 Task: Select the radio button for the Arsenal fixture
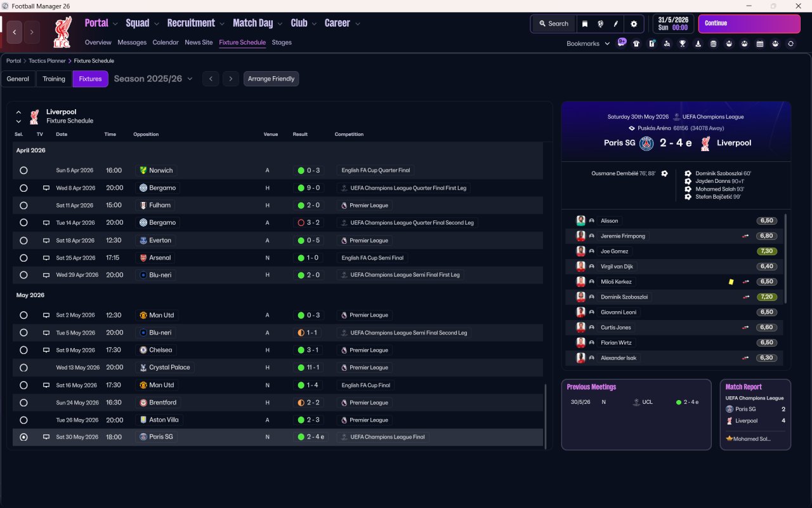pyautogui.click(x=23, y=258)
